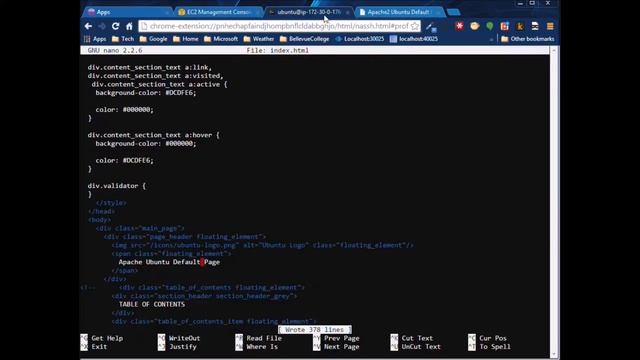Screen dimensions: 640x360
Task: Open the BellevueCollege bookmarks folder
Action: click(304, 39)
